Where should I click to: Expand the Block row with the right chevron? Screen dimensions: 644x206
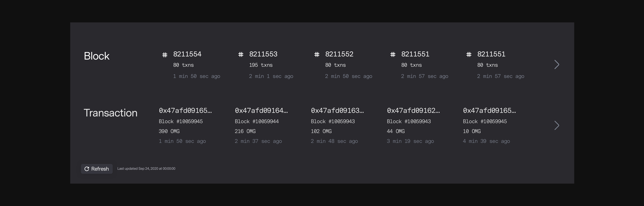pos(557,64)
